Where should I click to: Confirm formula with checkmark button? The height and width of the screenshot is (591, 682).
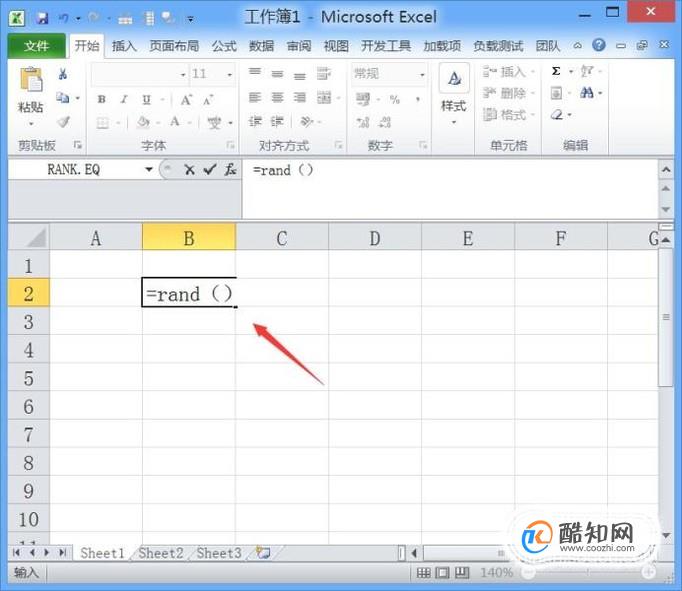click(x=210, y=170)
